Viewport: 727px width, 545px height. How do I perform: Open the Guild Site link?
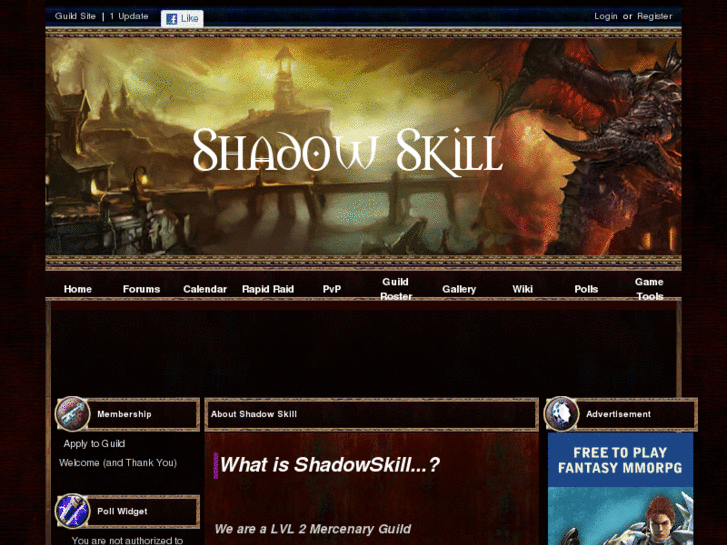(x=75, y=16)
